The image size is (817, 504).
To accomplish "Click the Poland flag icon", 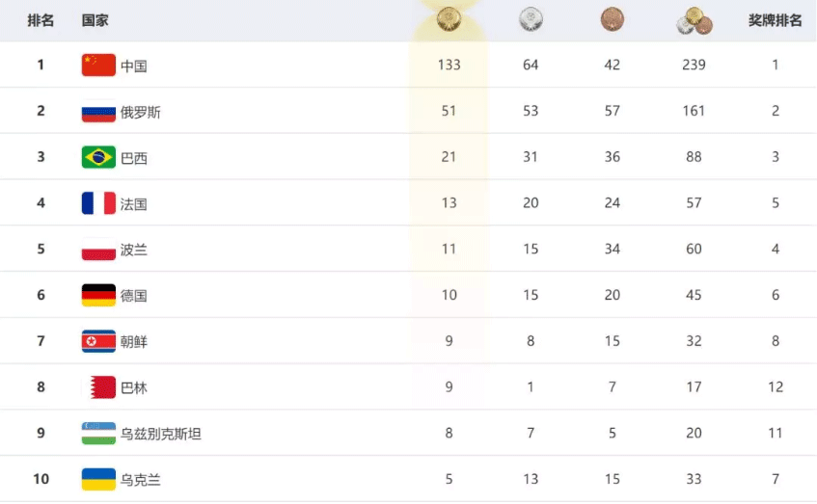I will click(x=98, y=250).
